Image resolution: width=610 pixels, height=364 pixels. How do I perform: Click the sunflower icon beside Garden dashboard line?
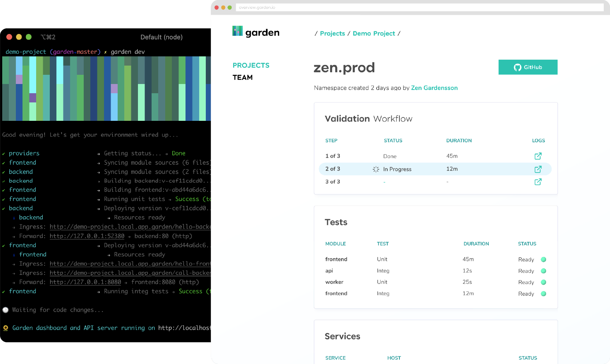[x=6, y=328]
